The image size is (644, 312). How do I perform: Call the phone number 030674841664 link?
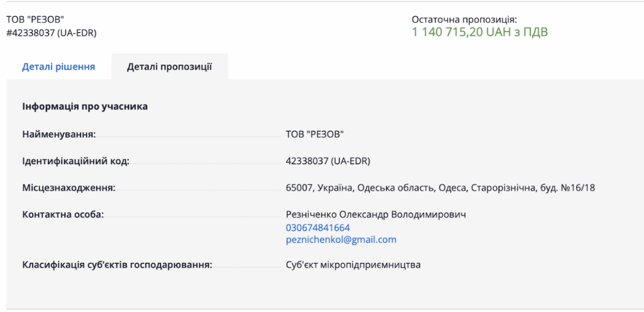coord(318,228)
